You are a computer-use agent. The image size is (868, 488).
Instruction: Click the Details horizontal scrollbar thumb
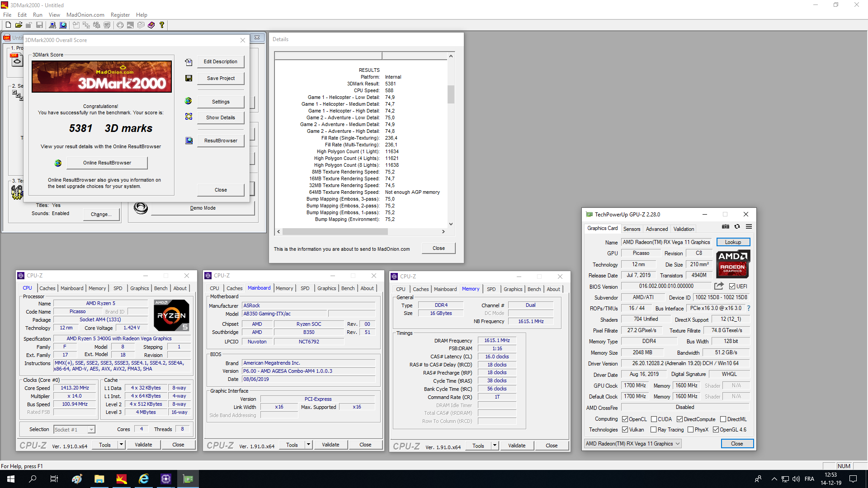[335, 231]
